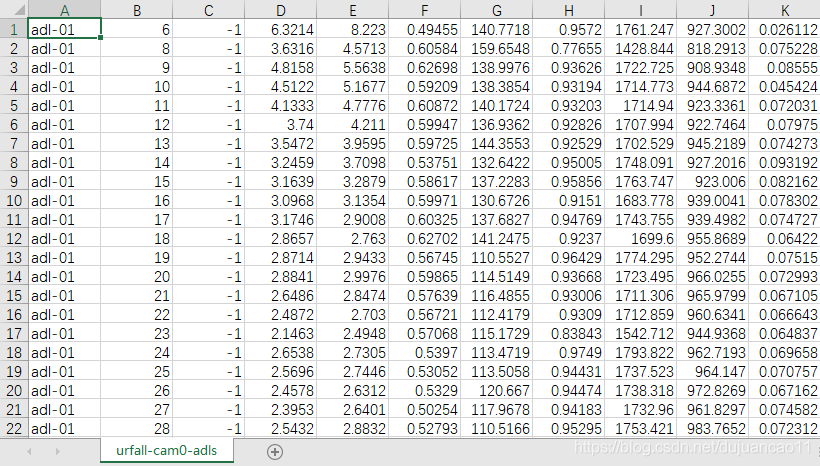Select row 1 header
820x466 pixels.
click(14, 29)
